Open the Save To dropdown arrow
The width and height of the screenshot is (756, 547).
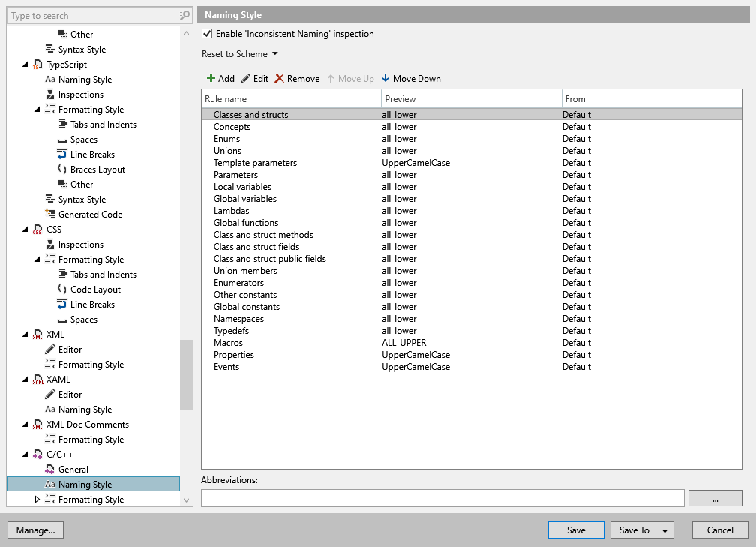tap(664, 530)
